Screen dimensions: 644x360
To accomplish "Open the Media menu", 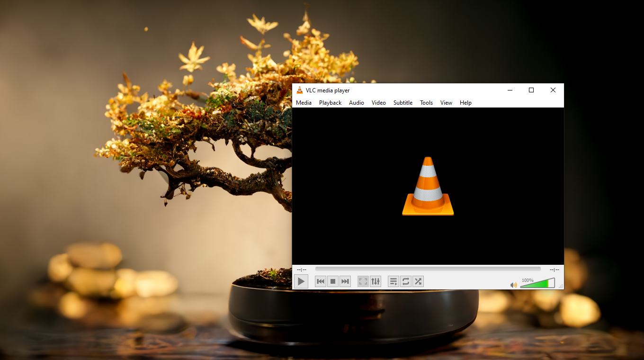I will point(304,103).
